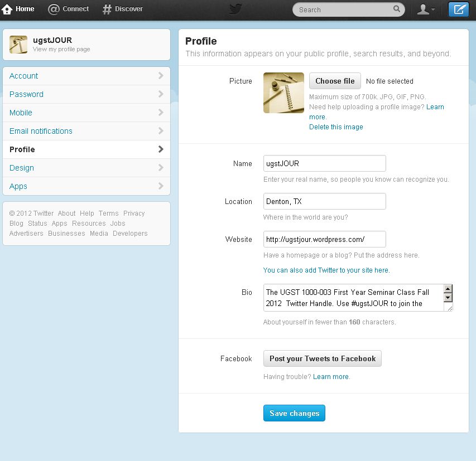Click the Bio scrollbar up arrow
This screenshot has height=461, width=476.
448,288
